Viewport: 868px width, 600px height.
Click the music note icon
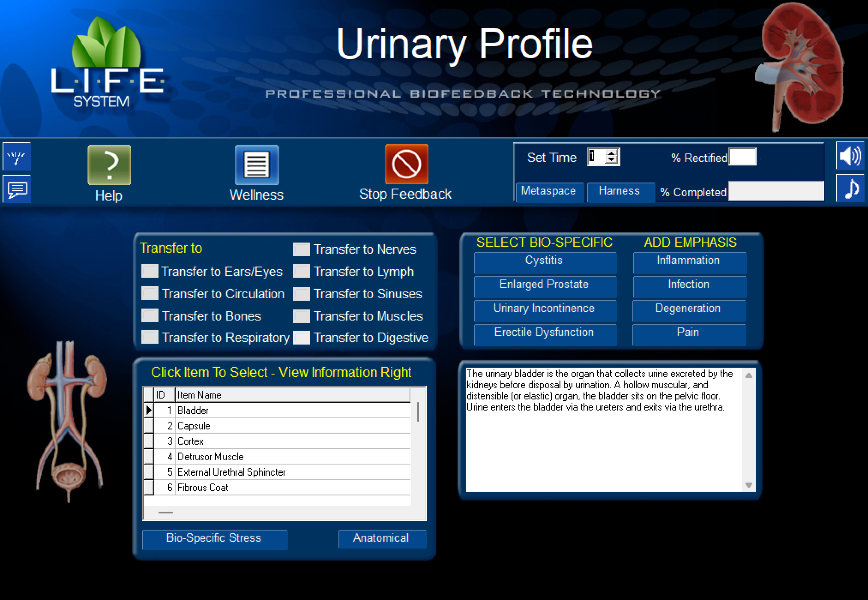point(851,189)
